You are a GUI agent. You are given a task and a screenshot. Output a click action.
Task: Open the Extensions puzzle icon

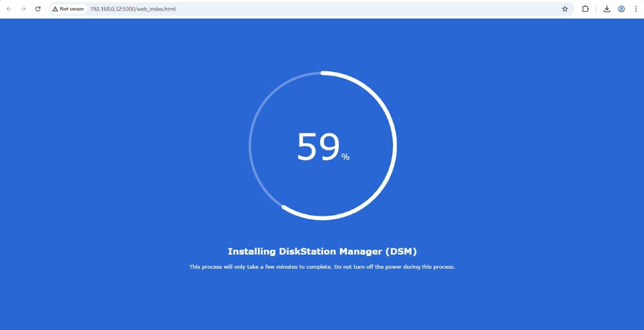tap(585, 9)
